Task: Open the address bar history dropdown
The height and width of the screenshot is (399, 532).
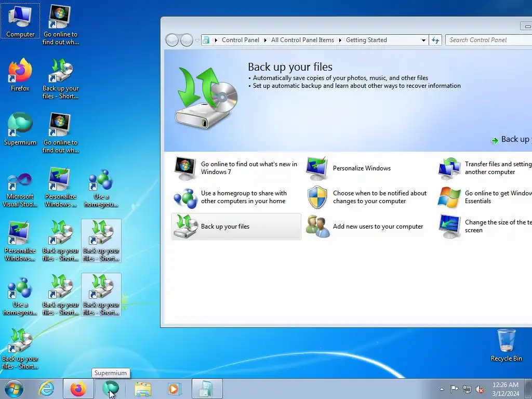Action: [423, 40]
